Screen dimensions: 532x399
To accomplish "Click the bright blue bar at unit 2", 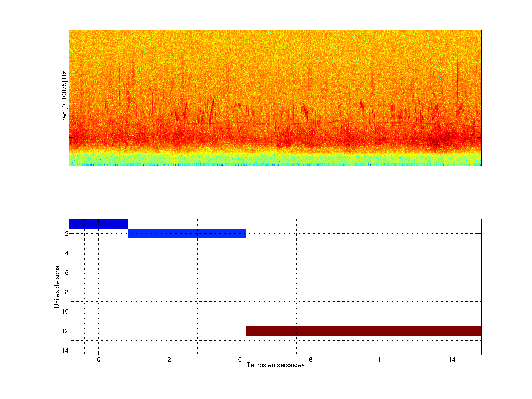I will tap(187, 233).
